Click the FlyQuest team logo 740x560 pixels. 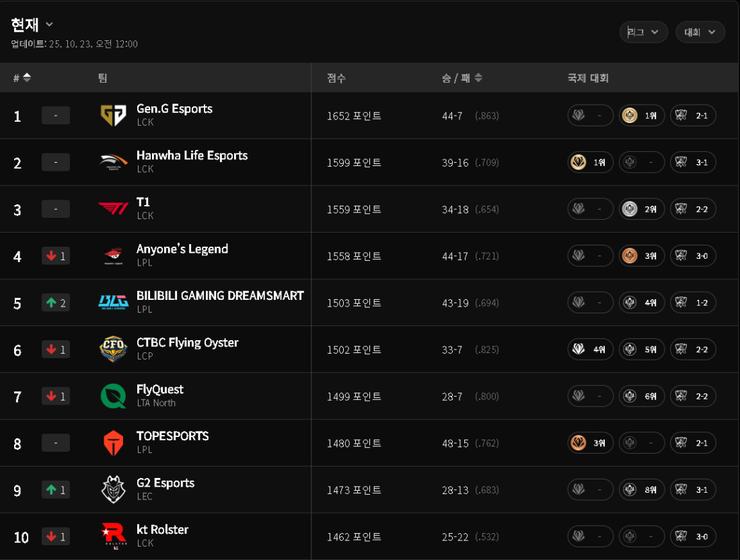[113, 396]
